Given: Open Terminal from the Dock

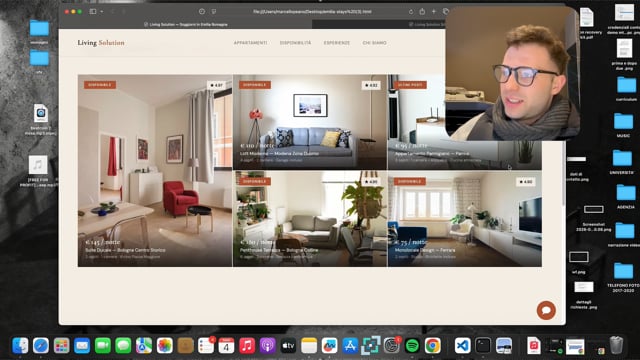Looking at the screenshot, I should tap(483, 346).
